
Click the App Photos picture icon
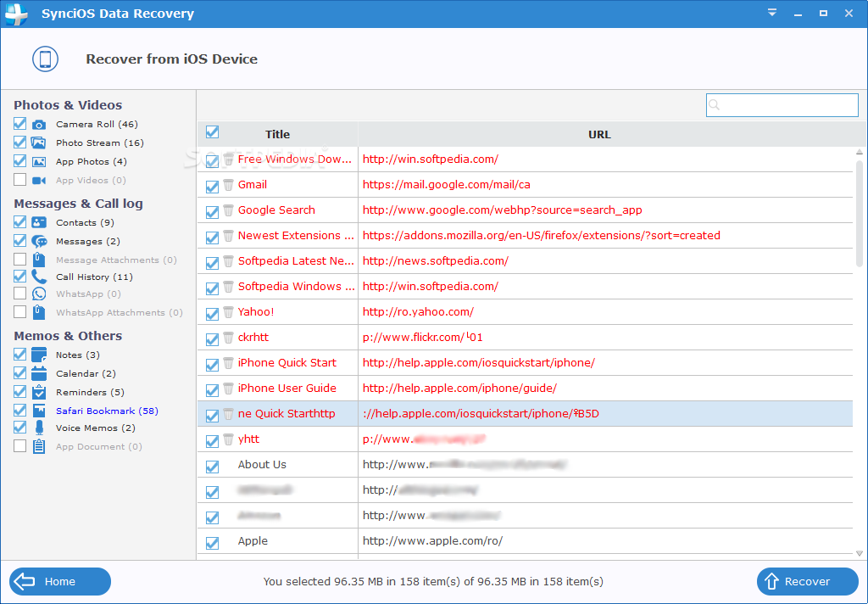pos(39,162)
